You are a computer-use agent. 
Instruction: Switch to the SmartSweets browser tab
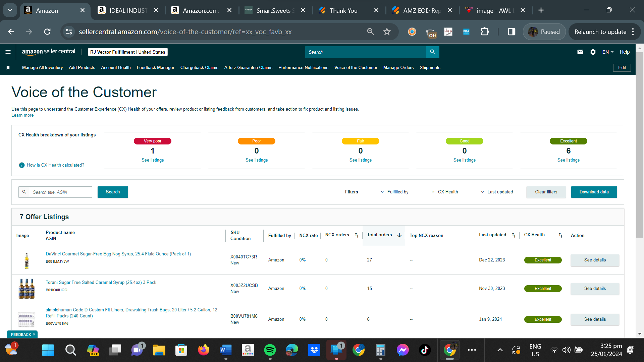[x=274, y=10]
